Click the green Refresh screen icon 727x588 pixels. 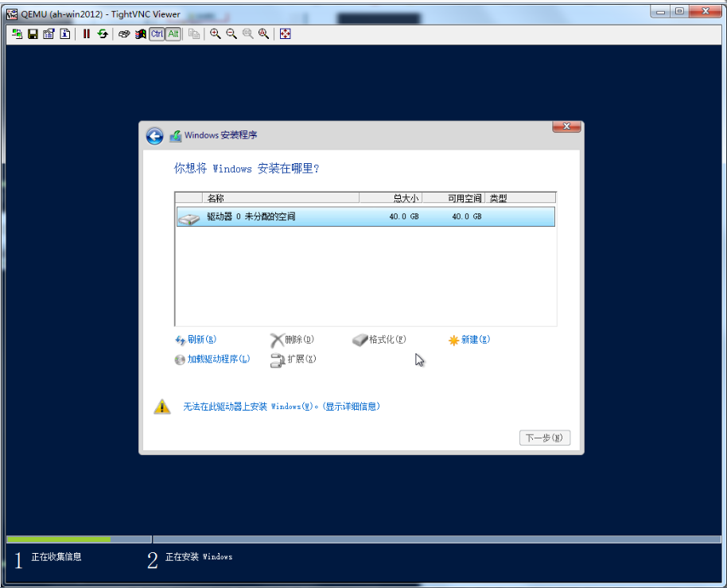coord(103,34)
